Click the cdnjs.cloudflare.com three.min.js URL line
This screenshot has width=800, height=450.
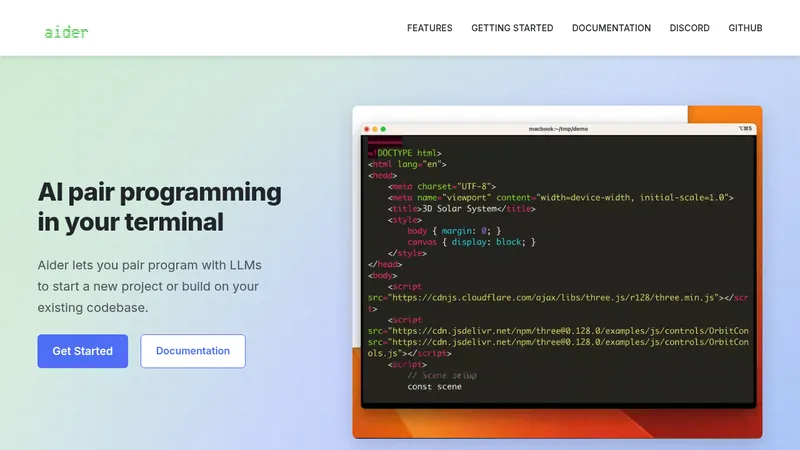click(x=558, y=298)
